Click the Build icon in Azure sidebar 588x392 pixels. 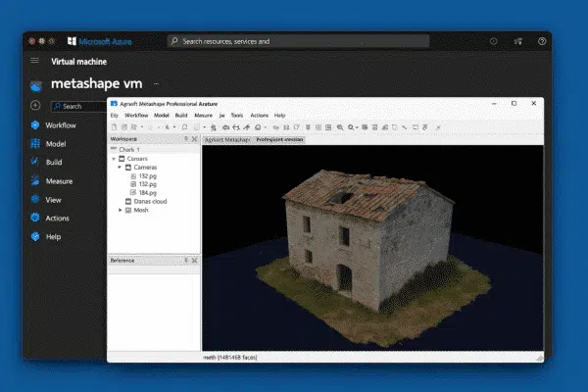tap(34, 163)
